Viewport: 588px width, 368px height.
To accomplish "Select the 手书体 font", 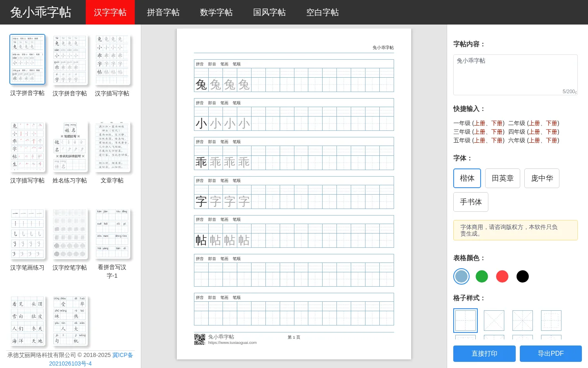I will [471, 202].
